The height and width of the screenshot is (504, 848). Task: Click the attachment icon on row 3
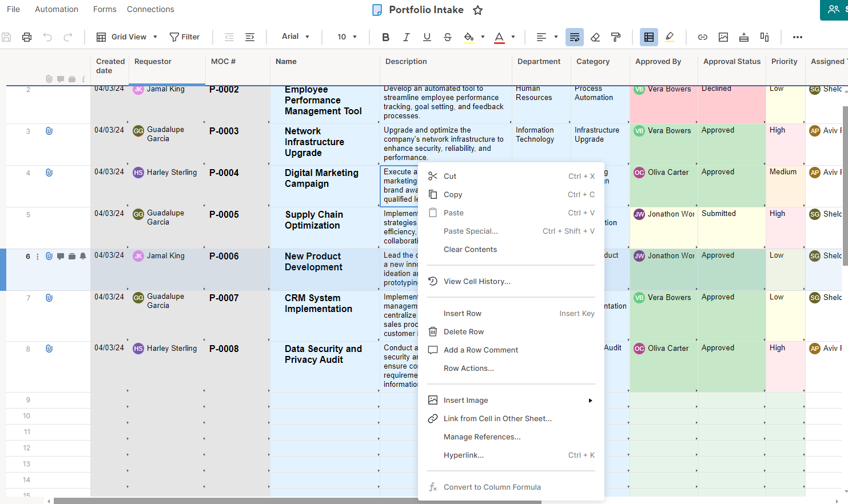[x=49, y=131]
